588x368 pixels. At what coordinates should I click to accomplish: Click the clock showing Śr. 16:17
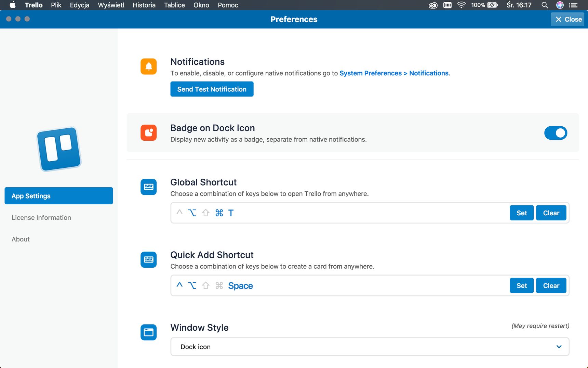[519, 5]
